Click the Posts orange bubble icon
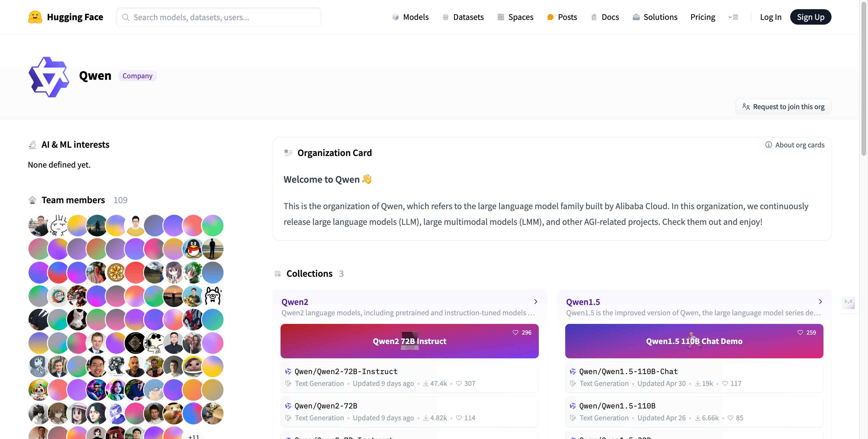Image resolution: width=868 pixels, height=439 pixels. click(550, 17)
